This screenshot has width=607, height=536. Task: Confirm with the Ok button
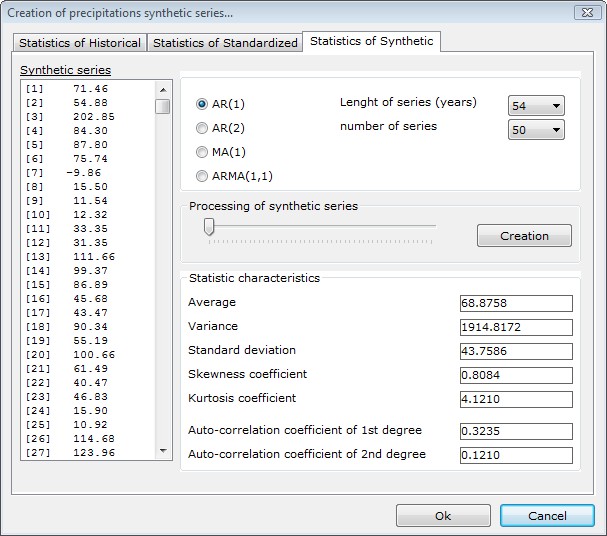443,516
